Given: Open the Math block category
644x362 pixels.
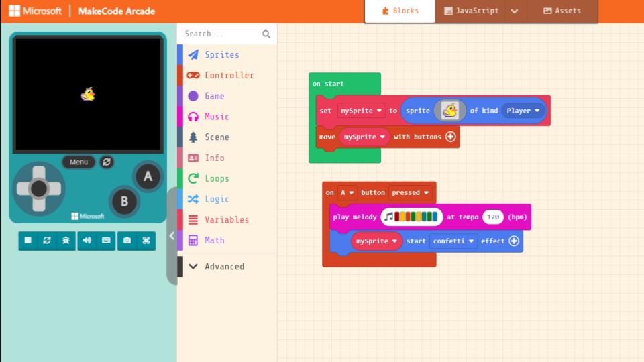Looking at the screenshot, I should pyautogui.click(x=227, y=240).
